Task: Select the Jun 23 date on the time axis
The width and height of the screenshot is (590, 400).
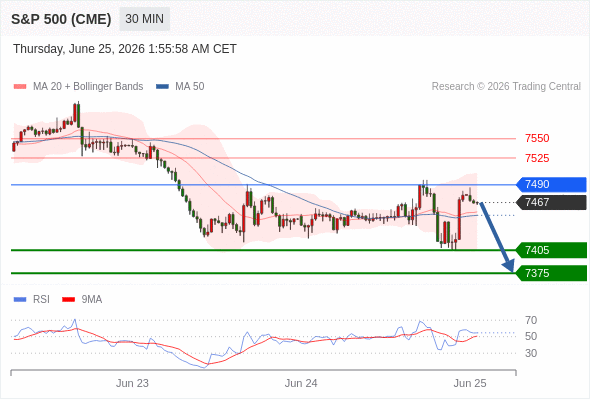Action: 132,383
